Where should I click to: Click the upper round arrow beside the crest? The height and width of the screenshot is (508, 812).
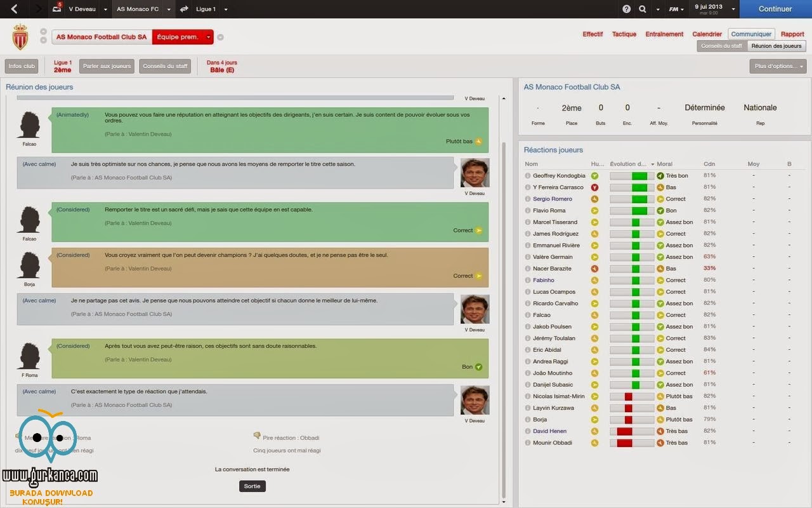click(x=43, y=31)
